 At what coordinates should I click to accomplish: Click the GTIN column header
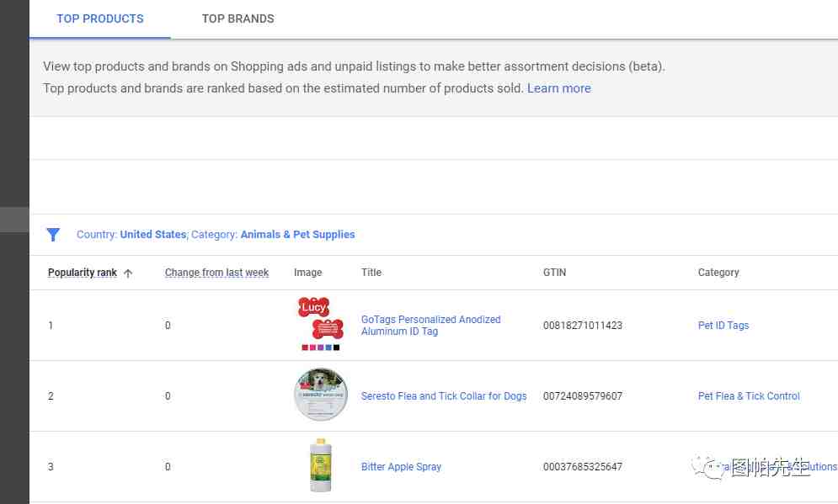[x=554, y=273]
